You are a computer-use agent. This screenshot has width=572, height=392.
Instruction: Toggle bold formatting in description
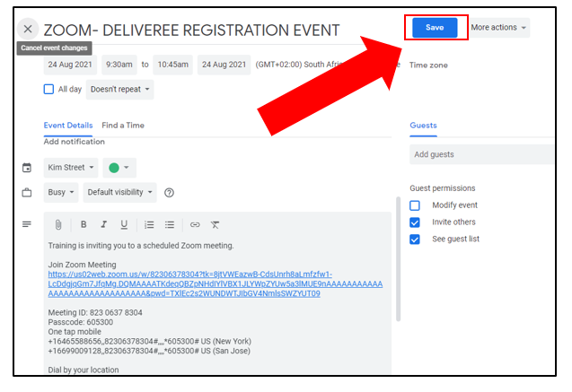pyautogui.click(x=84, y=224)
